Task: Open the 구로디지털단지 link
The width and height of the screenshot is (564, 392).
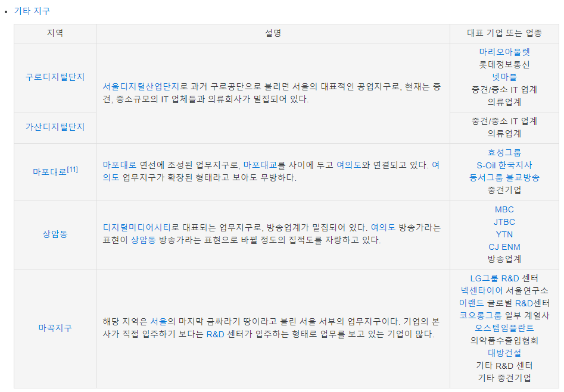Action: click(x=55, y=77)
